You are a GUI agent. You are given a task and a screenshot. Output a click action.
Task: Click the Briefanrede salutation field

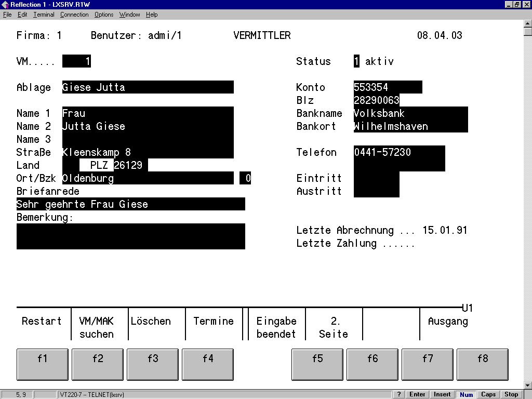[x=130, y=204]
